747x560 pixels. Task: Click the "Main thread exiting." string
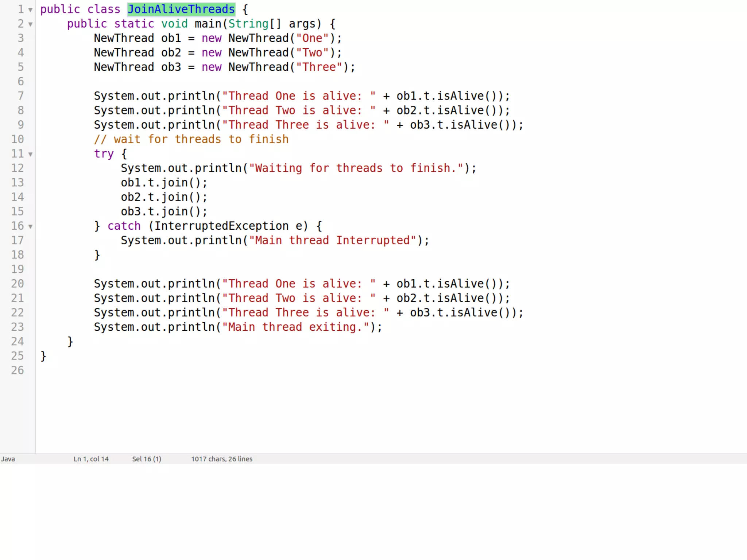click(x=295, y=327)
